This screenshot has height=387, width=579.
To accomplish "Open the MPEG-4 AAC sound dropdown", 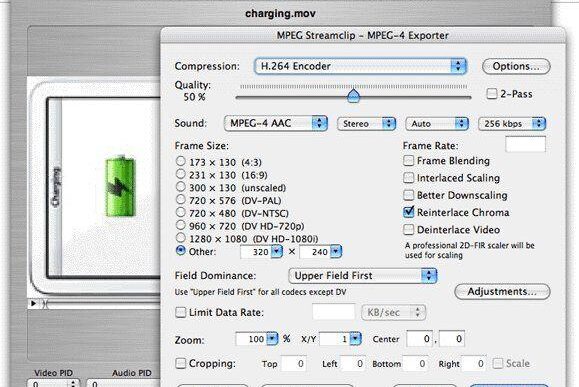I will [x=275, y=123].
